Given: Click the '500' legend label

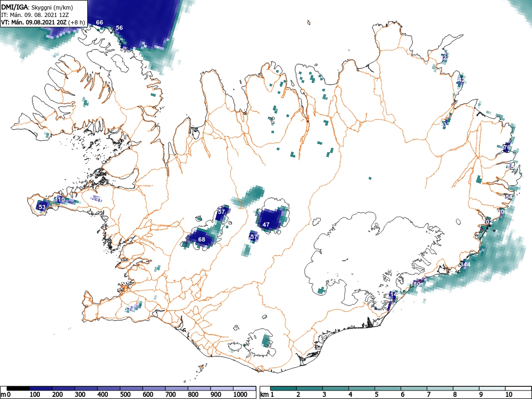Looking at the screenshot, I should pyautogui.click(x=125, y=394).
